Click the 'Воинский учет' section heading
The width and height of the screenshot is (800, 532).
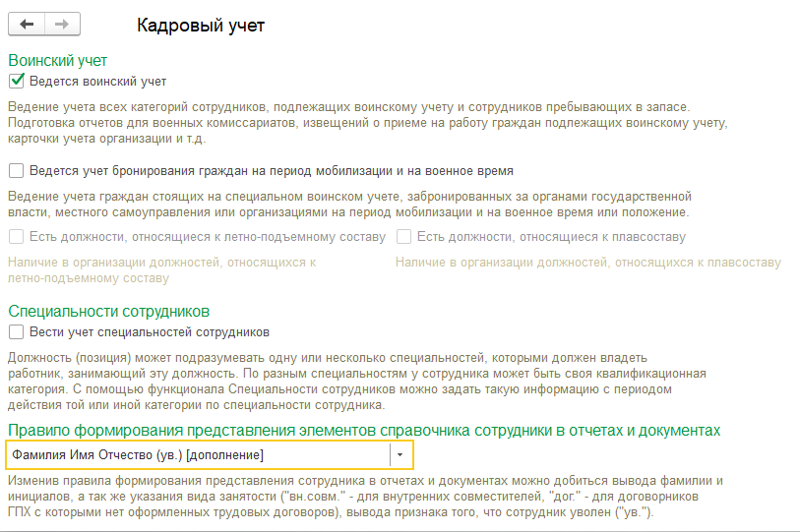[58, 60]
